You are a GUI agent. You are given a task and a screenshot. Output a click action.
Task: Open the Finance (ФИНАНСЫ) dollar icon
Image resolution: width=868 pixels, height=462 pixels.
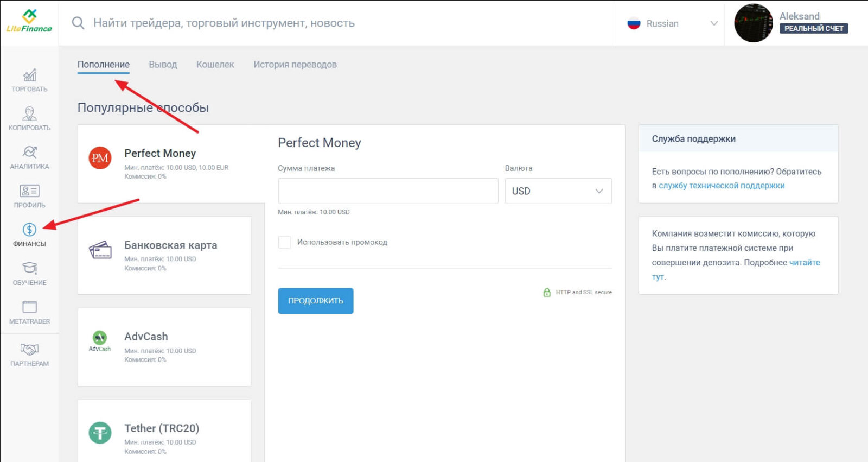point(29,230)
